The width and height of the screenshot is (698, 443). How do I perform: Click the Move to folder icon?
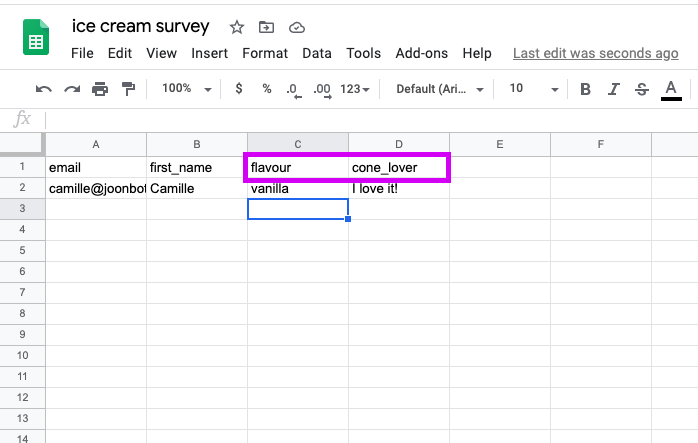(x=266, y=28)
